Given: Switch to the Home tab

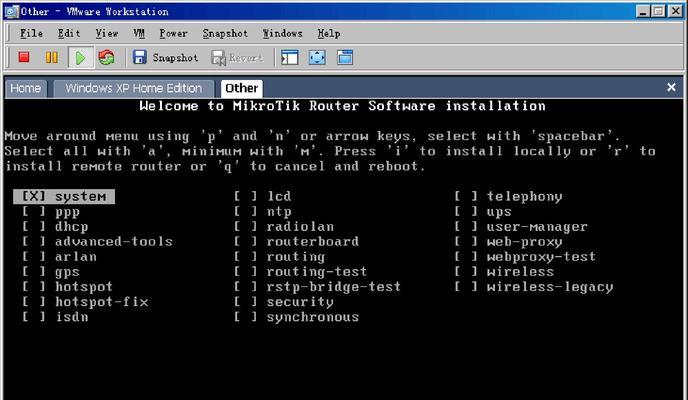Looking at the screenshot, I should [25, 89].
